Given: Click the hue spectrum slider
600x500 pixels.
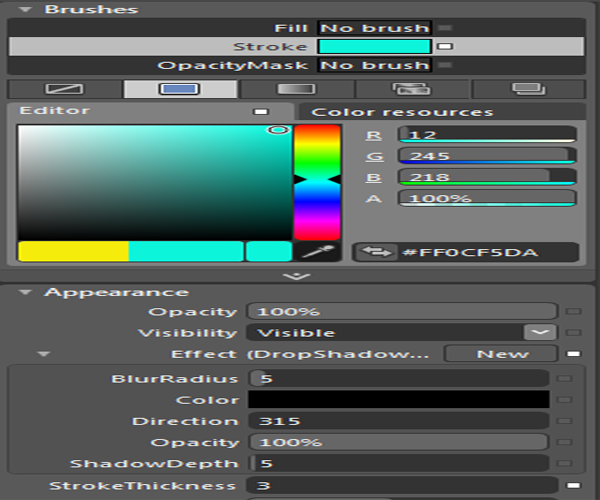Looking at the screenshot, I should pyautogui.click(x=317, y=182).
